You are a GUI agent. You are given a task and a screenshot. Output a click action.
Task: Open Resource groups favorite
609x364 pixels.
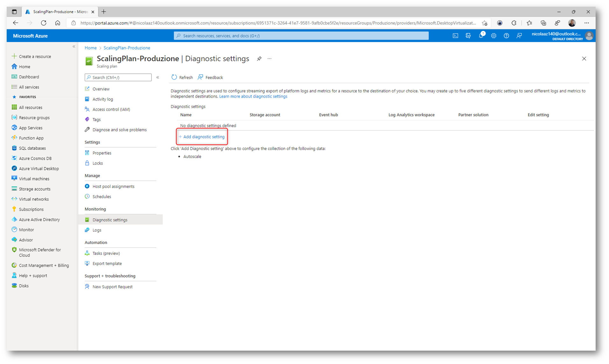click(x=34, y=118)
